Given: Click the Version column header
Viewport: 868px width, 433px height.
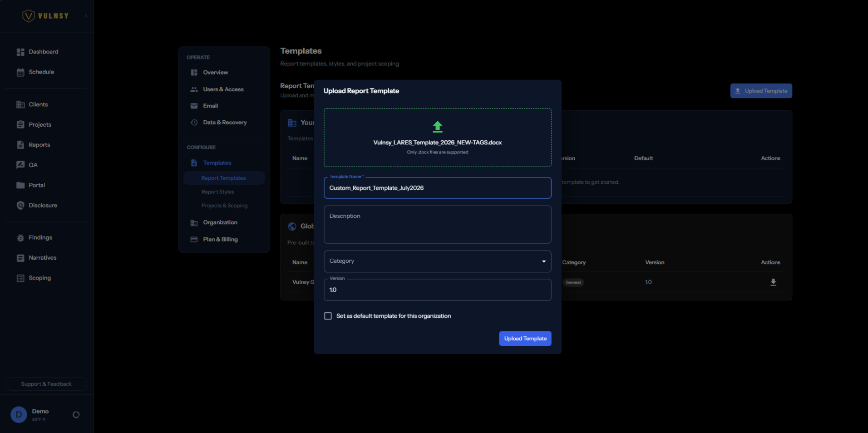Looking at the screenshot, I should click(655, 262).
